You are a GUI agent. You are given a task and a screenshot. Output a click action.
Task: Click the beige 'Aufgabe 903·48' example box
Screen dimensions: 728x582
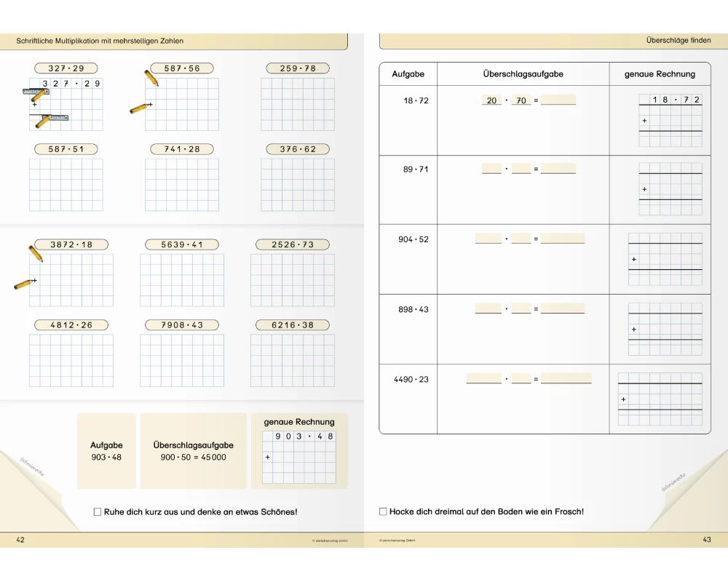[106, 451]
